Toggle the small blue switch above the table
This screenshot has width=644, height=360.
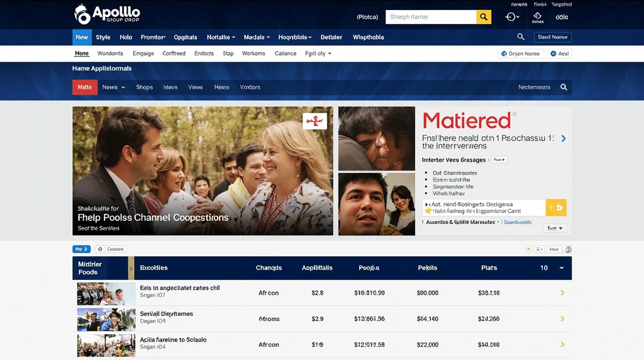[x=82, y=249]
